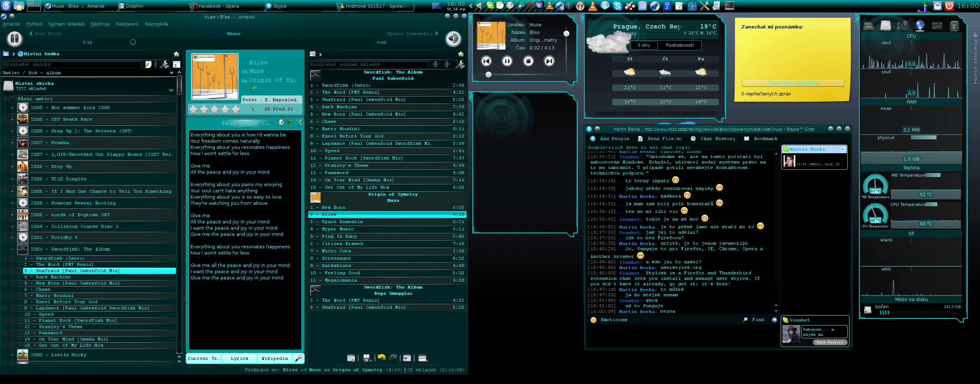Click the Zanechat poznámku button on yellow note
The height and width of the screenshot is (384, 980).
(x=793, y=83)
